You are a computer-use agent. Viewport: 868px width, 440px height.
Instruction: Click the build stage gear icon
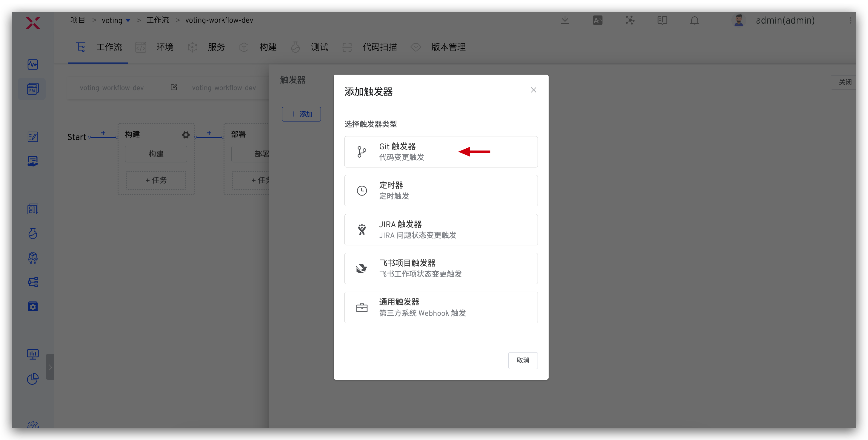click(x=186, y=135)
